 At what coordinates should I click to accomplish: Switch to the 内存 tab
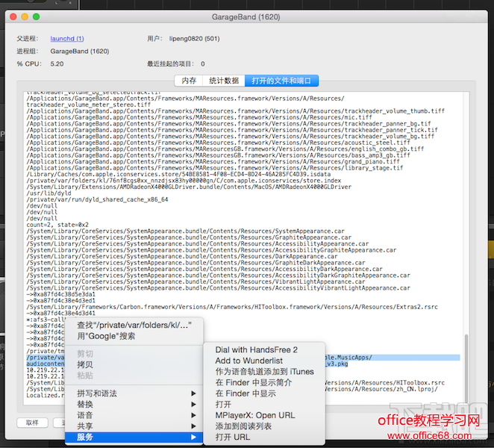coord(189,81)
